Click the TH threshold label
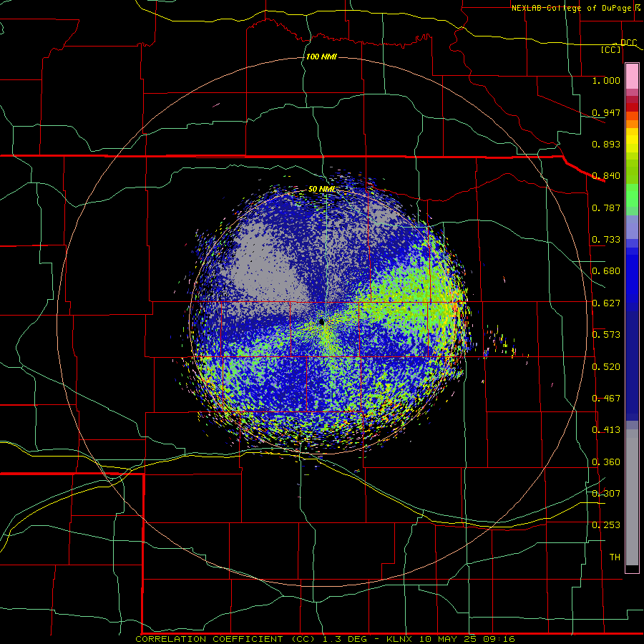The height and width of the screenshot is (644, 644). pos(615,557)
